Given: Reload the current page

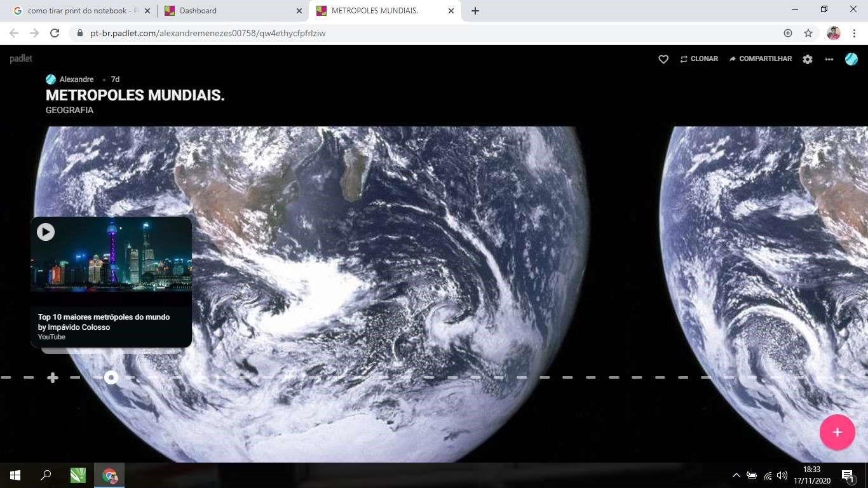Looking at the screenshot, I should click(55, 33).
